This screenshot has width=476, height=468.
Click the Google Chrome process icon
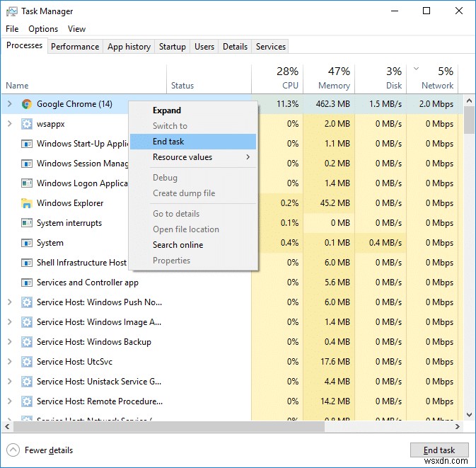click(27, 104)
